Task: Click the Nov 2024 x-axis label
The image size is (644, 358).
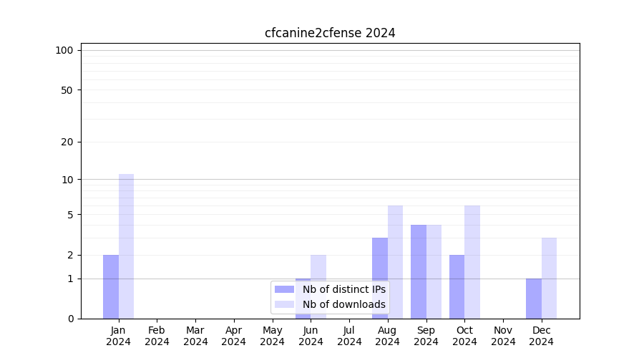Action: 503,336
